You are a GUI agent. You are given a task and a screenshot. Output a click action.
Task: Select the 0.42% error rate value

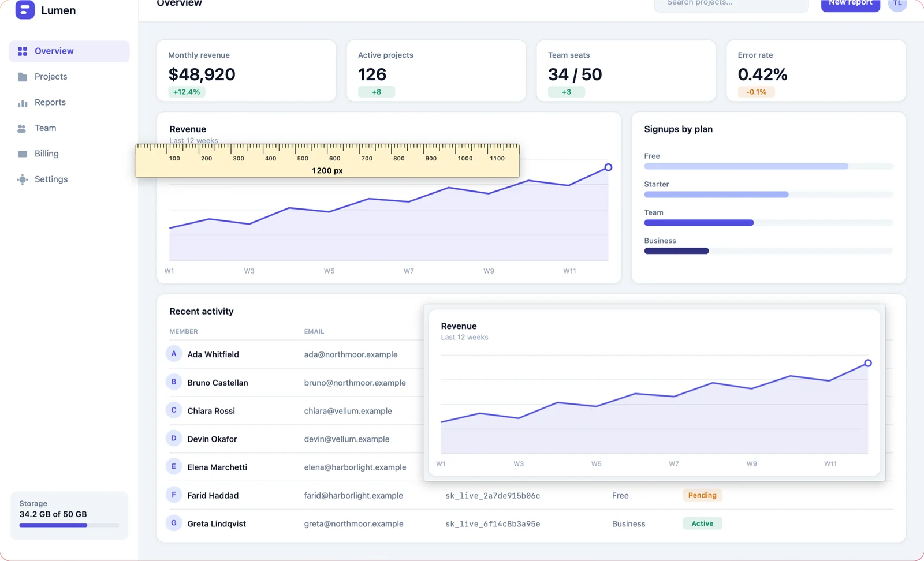pyautogui.click(x=763, y=74)
